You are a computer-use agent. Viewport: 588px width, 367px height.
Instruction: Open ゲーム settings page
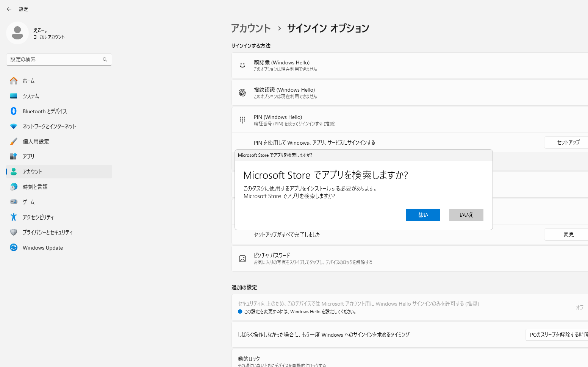coord(59,202)
